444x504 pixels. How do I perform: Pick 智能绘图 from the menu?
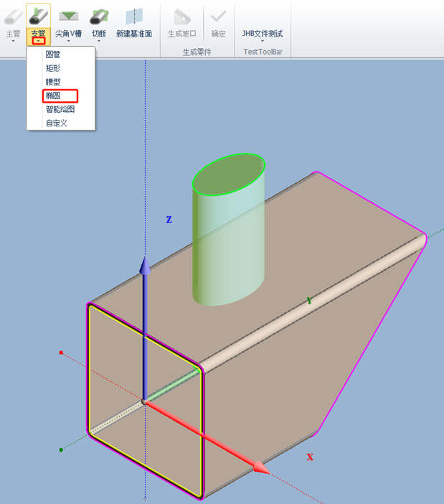point(60,109)
